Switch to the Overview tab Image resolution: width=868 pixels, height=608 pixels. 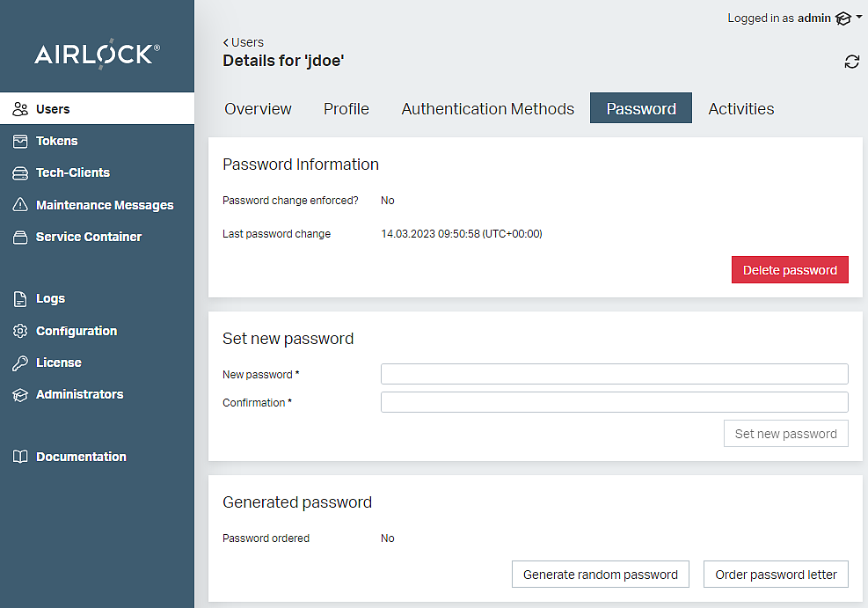[x=258, y=109]
